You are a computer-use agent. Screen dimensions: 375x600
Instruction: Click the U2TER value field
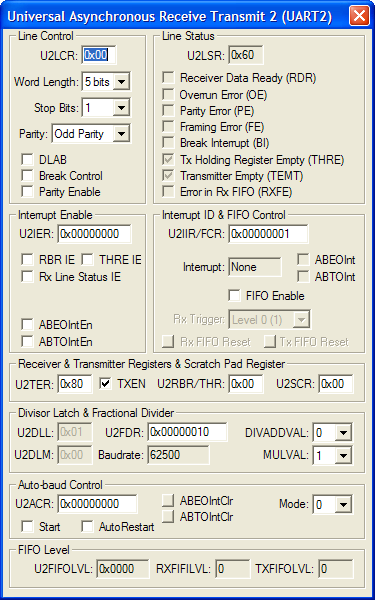tap(75, 384)
